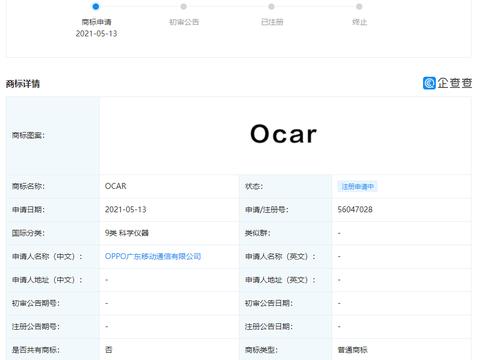Click the 申请人名称（中文） field label
Viewport: 480px width, 360px height.
47,256
